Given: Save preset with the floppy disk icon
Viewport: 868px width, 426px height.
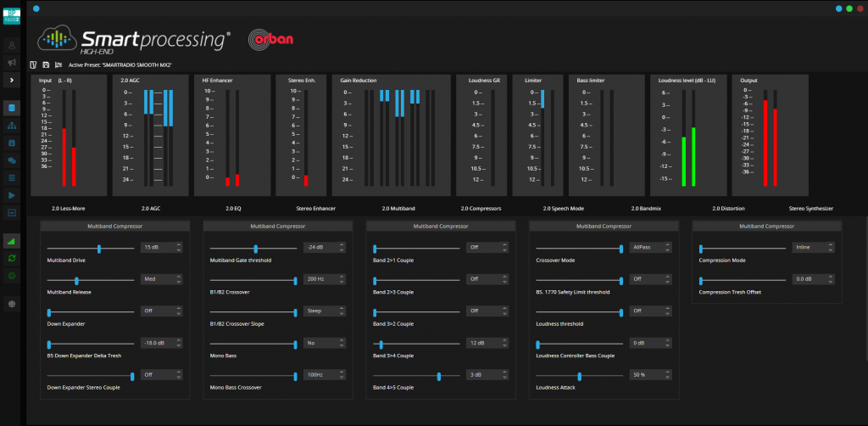Looking at the screenshot, I should 46,64.
